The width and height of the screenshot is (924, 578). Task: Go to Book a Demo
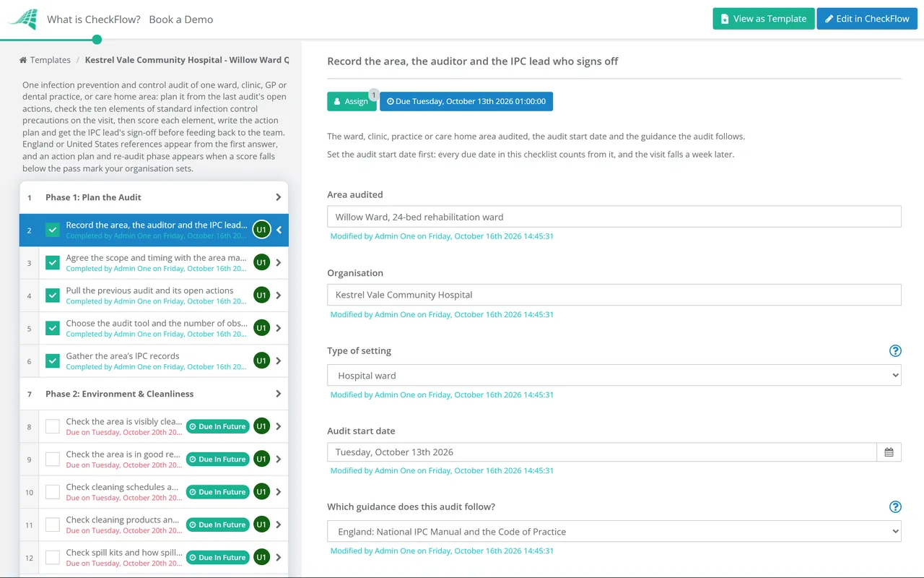[181, 20]
